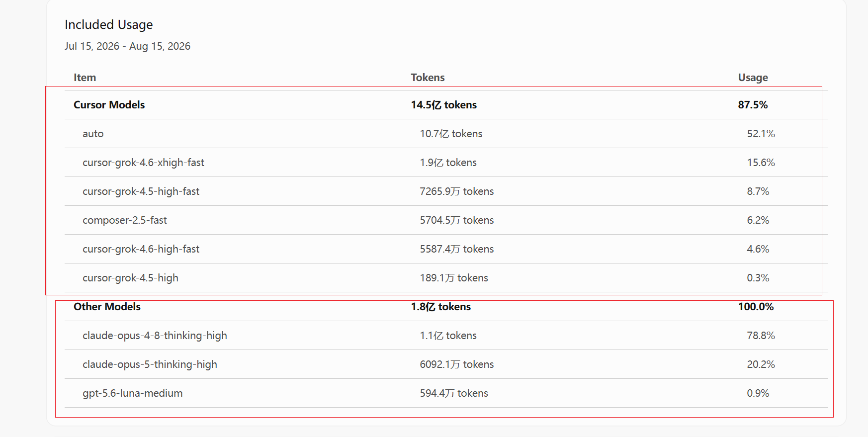Screen dimensions: 868x437
Task: Click the "7265.9万 tokens" value
Action: pyautogui.click(x=457, y=191)
